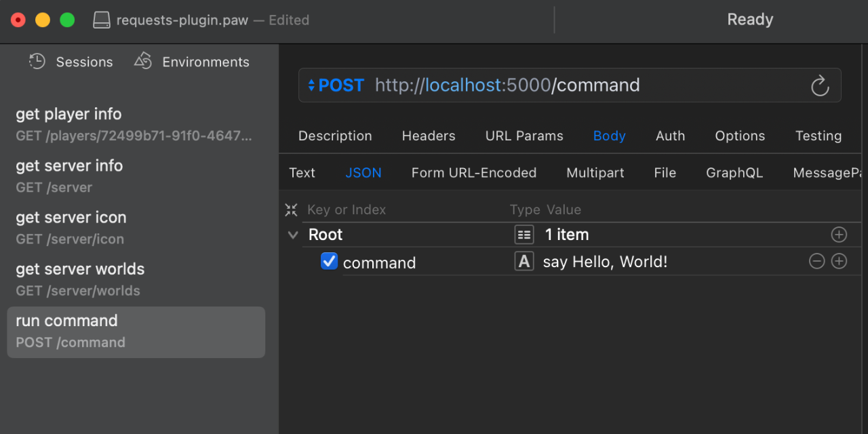Click the refresh/send request icon

pyautogui.click(x=820, y=86)
